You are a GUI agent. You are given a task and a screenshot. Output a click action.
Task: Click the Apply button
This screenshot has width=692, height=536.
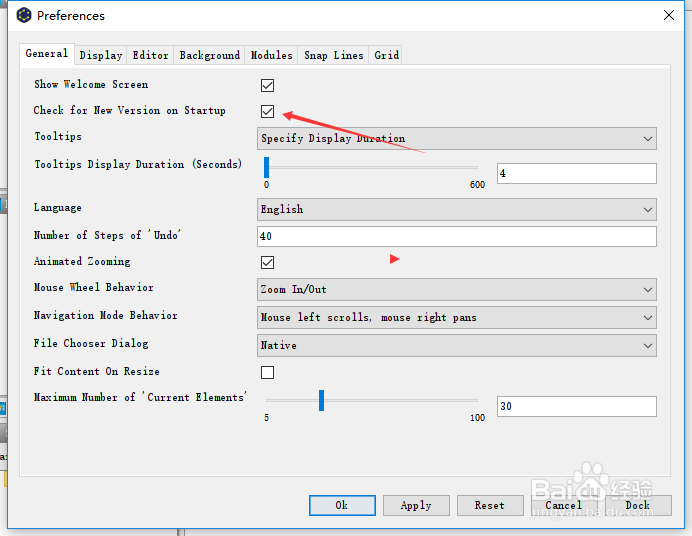pyautogui.click(x=416, y=505)
